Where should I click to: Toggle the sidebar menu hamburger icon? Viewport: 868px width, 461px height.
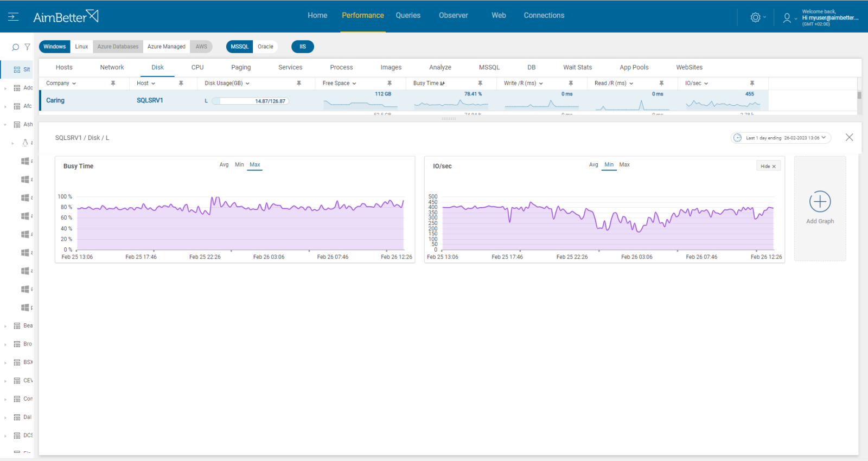13,17
